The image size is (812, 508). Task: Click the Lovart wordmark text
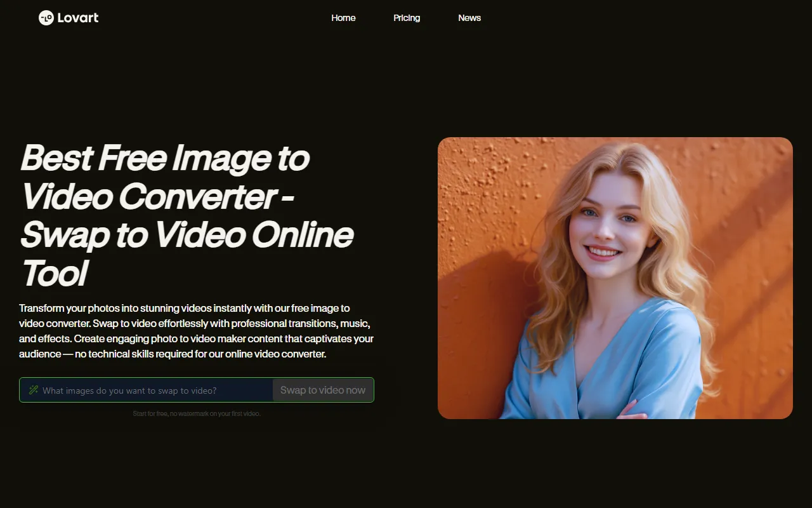pos(78,18)
